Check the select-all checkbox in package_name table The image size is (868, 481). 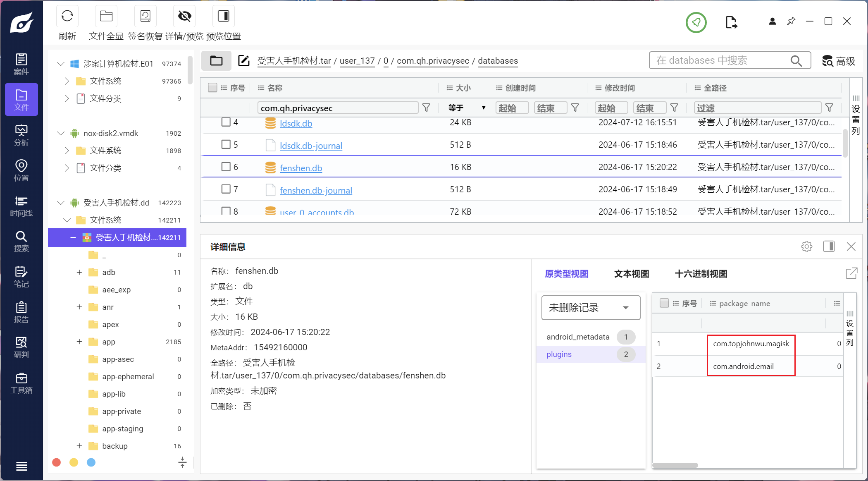point(664,303)
